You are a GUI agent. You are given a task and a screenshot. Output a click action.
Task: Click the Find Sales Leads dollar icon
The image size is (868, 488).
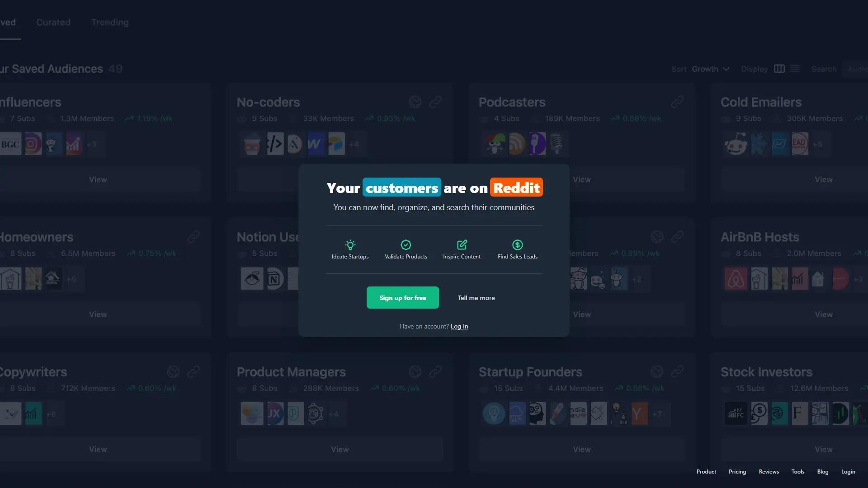(517, 245)
